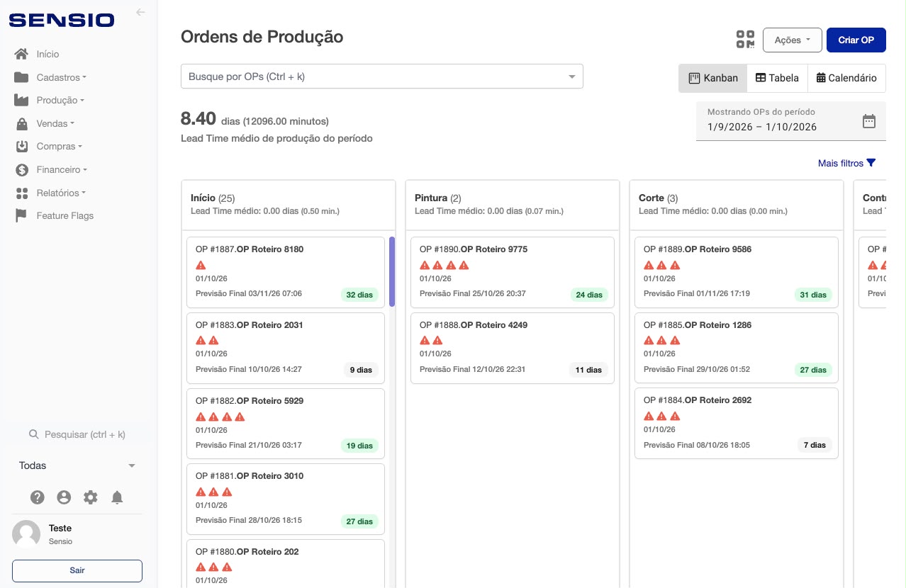Click OP #1880 Roteiro 202 title
The height and width of the screenshot is (588, 906).
point(247,552)
